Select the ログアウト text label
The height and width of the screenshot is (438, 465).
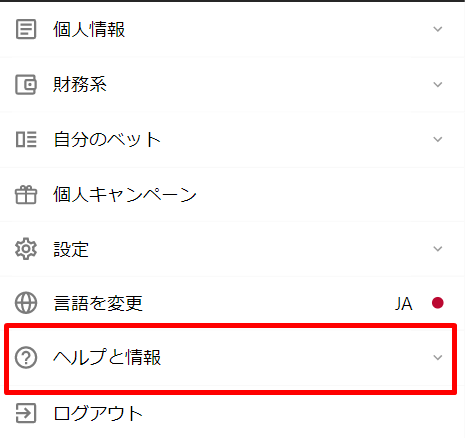coord(98,413)
